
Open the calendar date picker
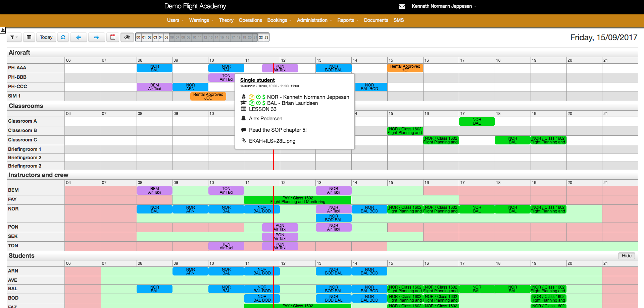tap(113, 37)
